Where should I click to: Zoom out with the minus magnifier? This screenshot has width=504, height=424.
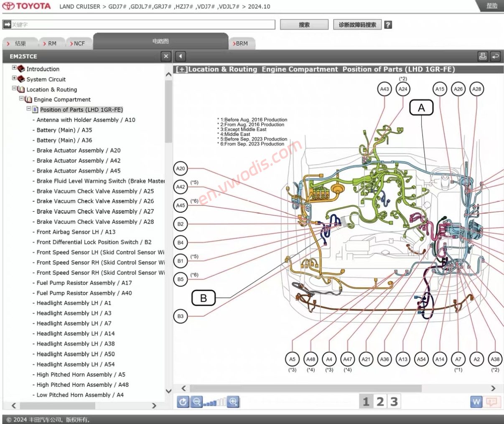click(x=196, y=402)
